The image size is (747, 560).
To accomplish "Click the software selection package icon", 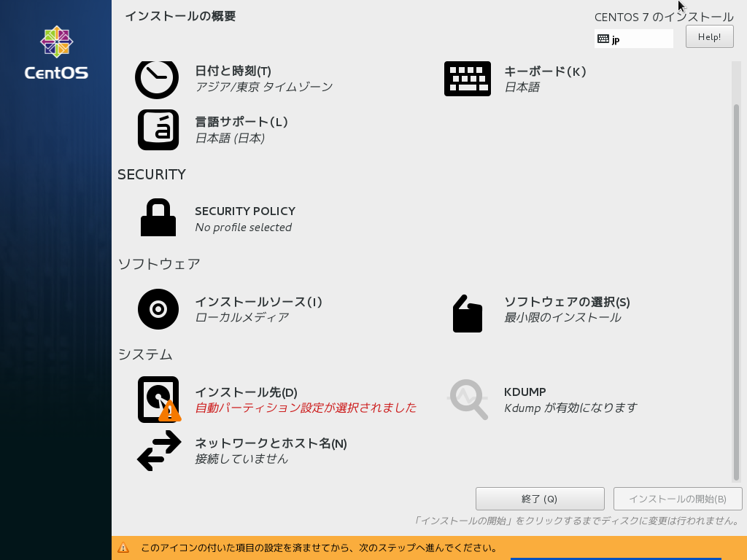I will [468, 314].
